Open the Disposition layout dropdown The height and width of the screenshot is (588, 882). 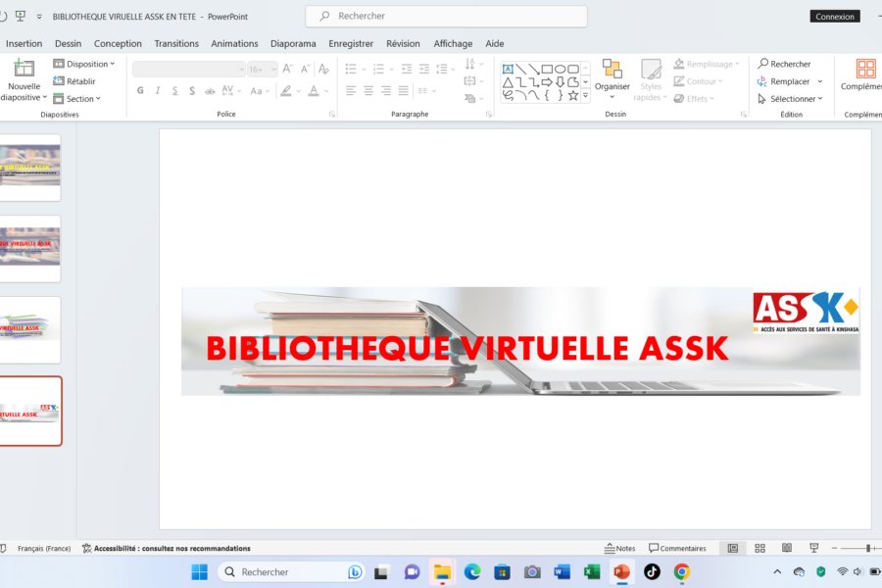pyautogui.click(x=84, y=64)
